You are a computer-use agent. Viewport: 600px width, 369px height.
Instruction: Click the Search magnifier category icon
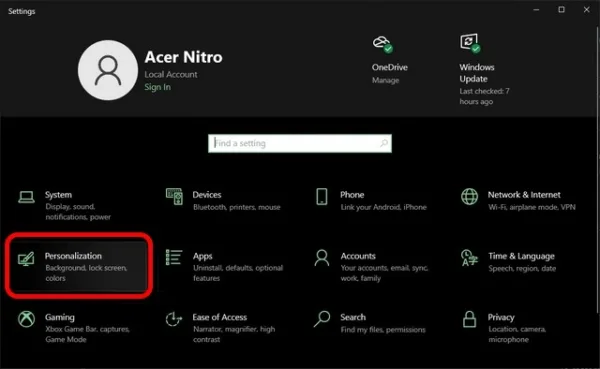tap(322, 319)
